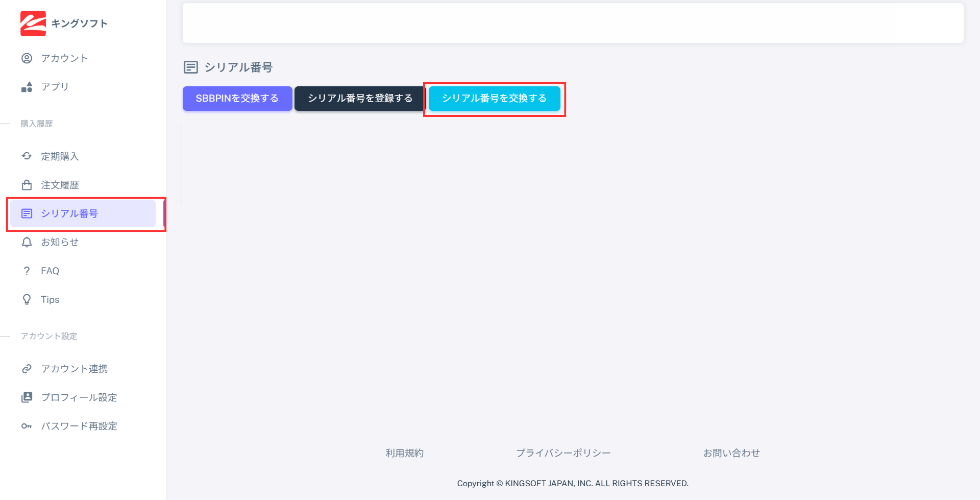Click the account person icon in sidebar

click(x=27, y=58)
